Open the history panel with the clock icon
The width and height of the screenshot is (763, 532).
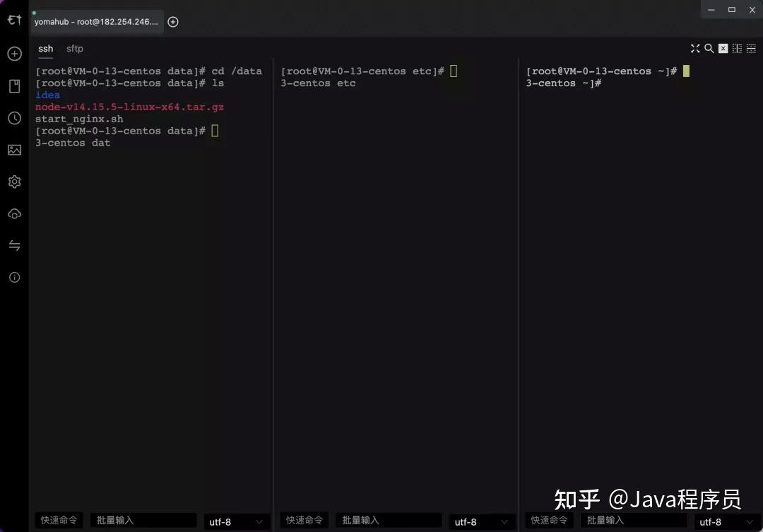point(14,118)
